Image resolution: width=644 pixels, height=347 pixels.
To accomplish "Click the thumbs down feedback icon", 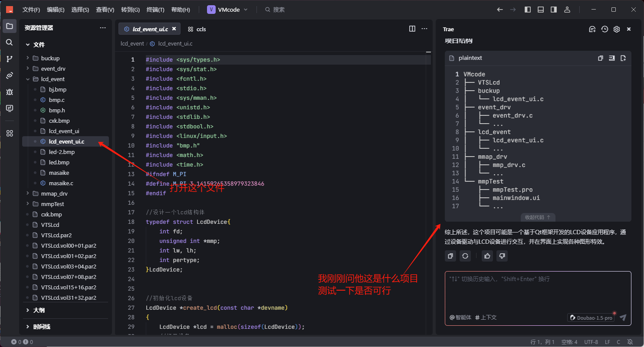I will [502, 256].
